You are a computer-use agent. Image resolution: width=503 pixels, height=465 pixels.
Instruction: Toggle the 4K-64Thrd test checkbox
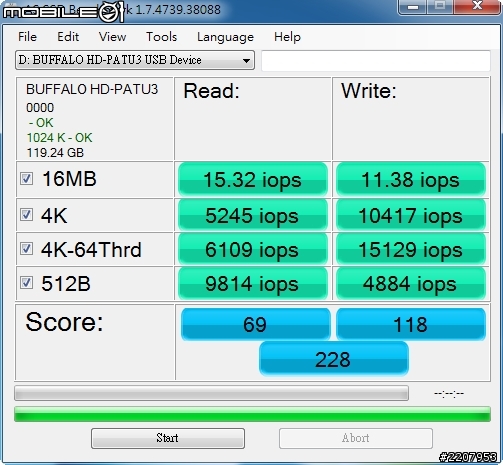(26, 249)
